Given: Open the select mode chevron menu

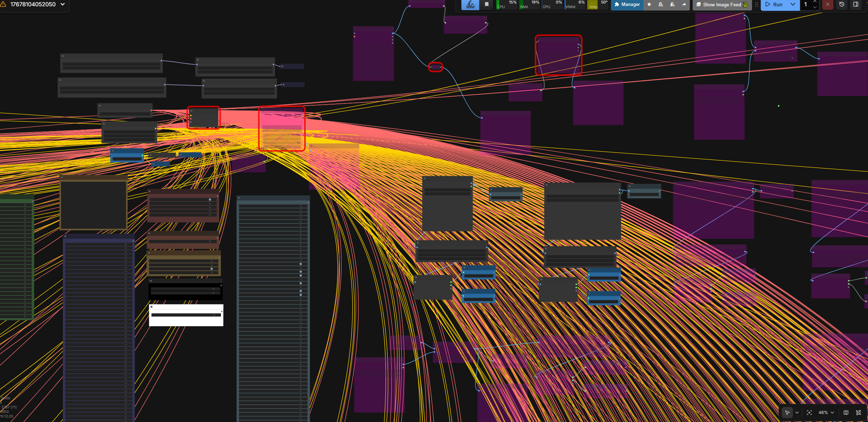Looking at the screenshot, I should click(x=797, y=413).
